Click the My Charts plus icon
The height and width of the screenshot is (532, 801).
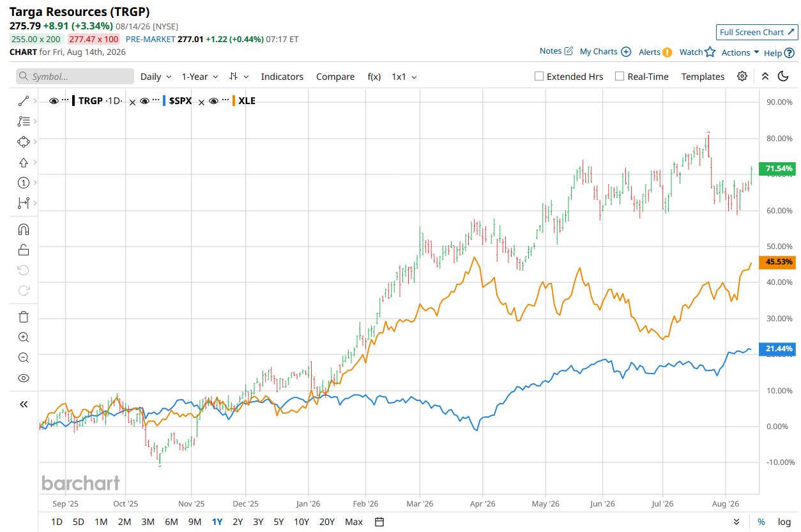[x=626, y=52]
